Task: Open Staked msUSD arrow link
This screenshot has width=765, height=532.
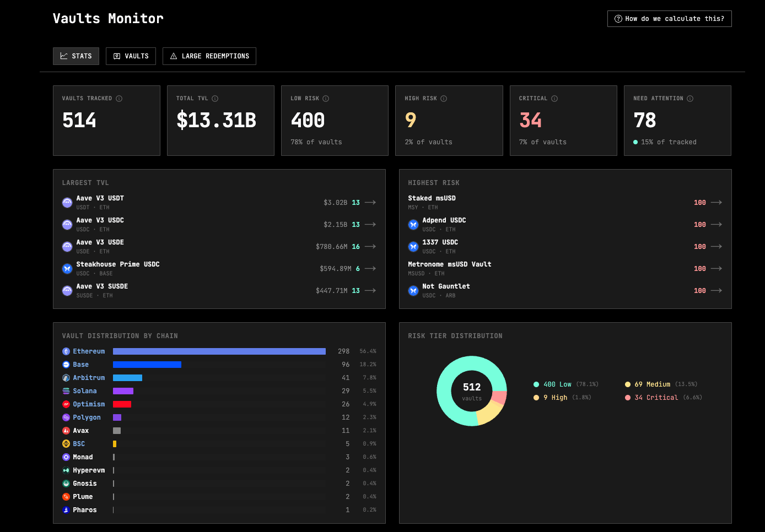Action: coord(716,203)
